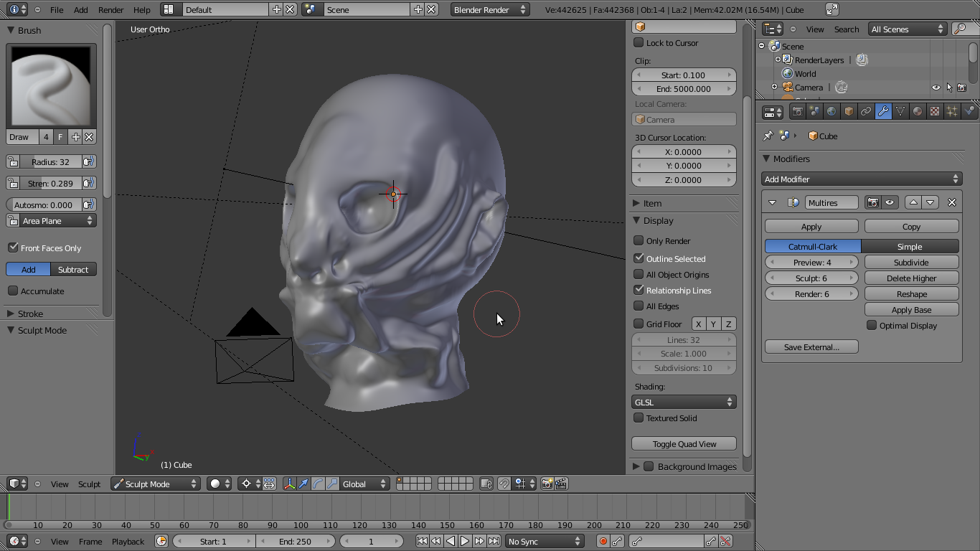The height and width of the screenshot is (551, 980).
Task: Uncheck Outline Selected in Display panel
Action: pos(638,258)
